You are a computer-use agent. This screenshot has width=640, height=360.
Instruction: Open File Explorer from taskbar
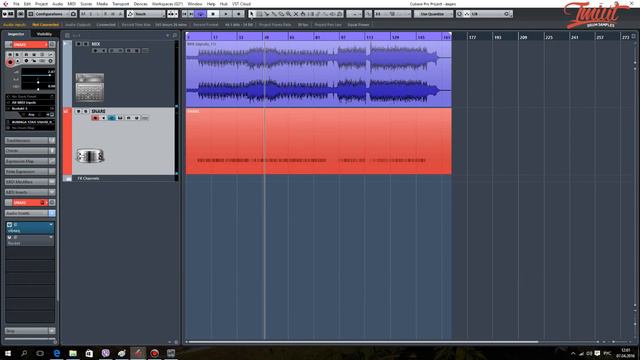73,353
